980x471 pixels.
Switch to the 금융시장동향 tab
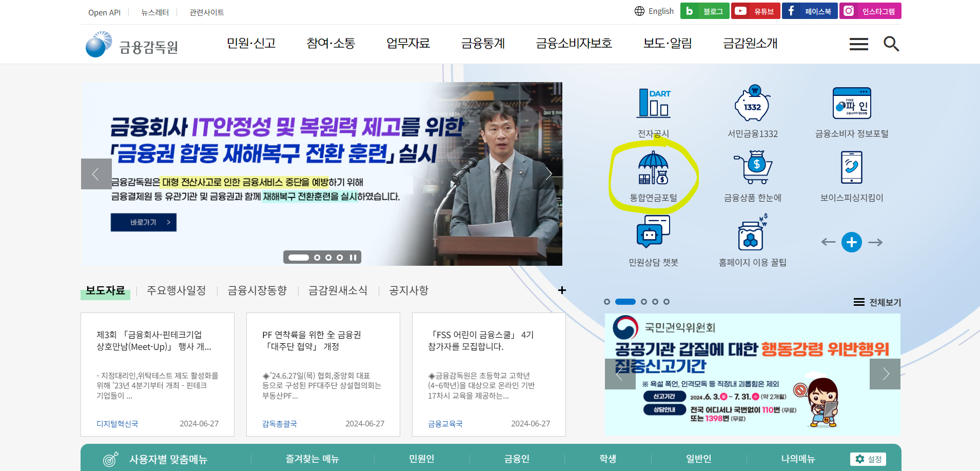click(257, 290)
